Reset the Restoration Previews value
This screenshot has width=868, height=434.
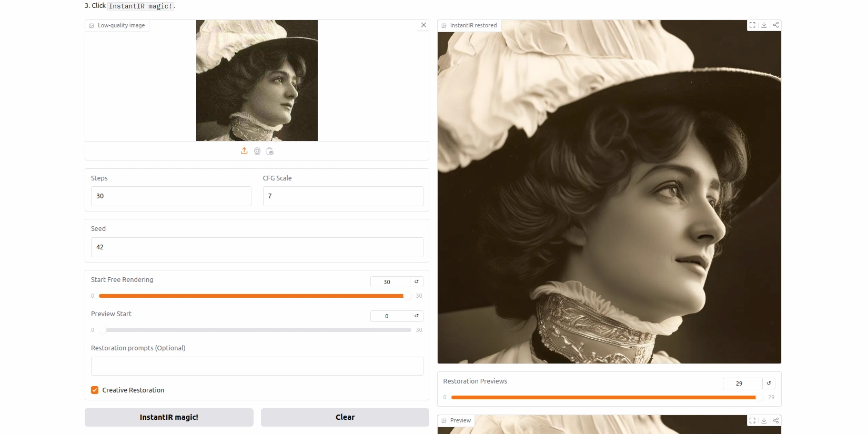pos(769,383)
